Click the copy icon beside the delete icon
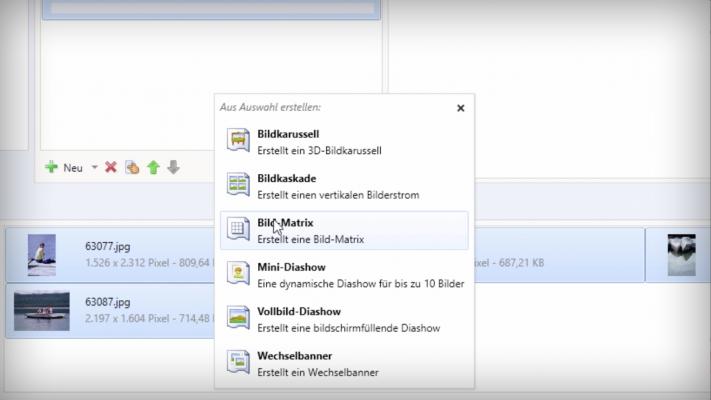Screen dimensions: 711x400 point(132,168)
